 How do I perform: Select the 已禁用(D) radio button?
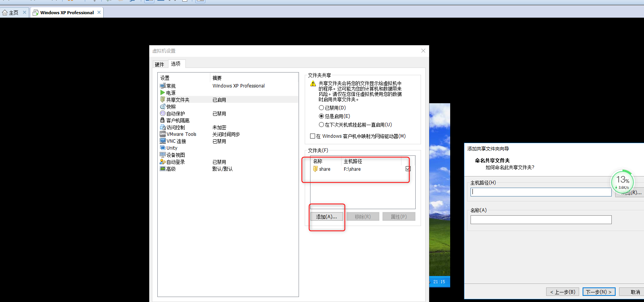(x=321, y=108)
